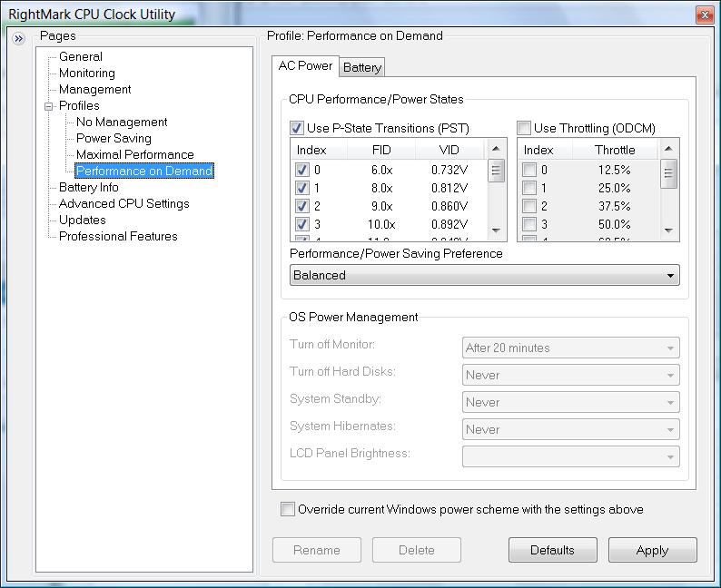
Task: Open the General page
Action: [81, 56]
